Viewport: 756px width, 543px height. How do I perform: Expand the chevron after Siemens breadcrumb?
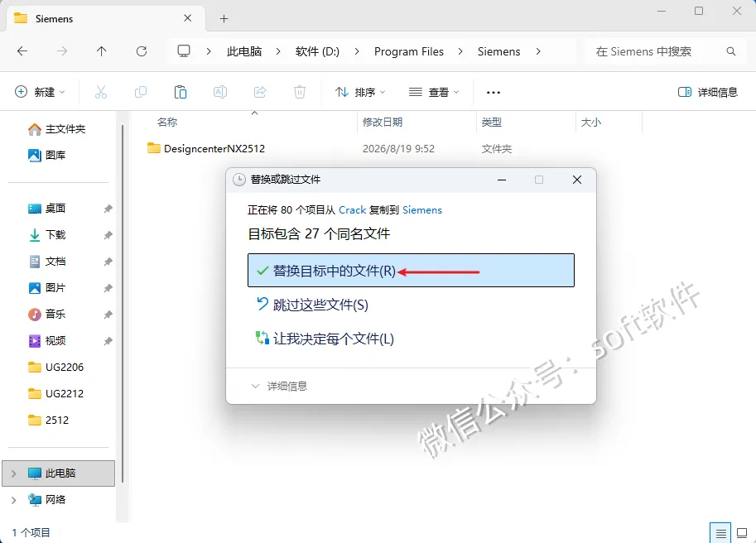(x=538, y=51)
